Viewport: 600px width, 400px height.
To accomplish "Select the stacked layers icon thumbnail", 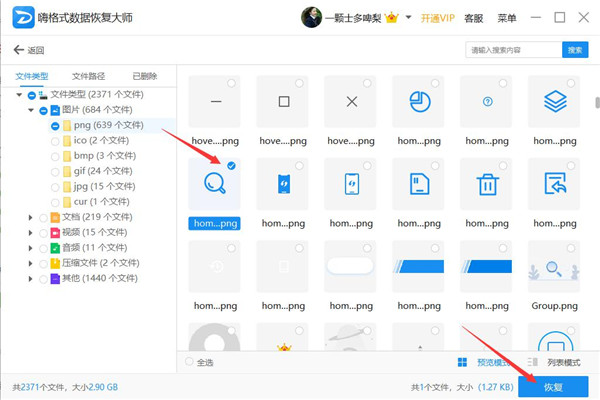I will [555, 101].
